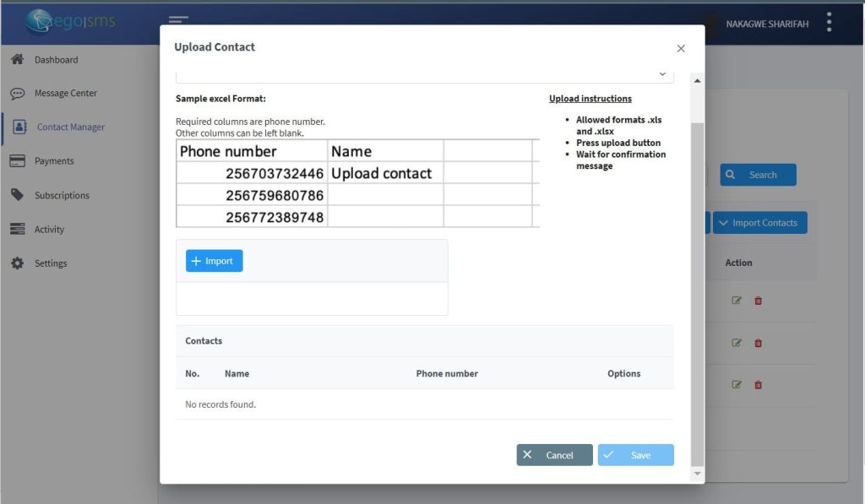Cancel the Upload Contact dialog

point(554,455)
